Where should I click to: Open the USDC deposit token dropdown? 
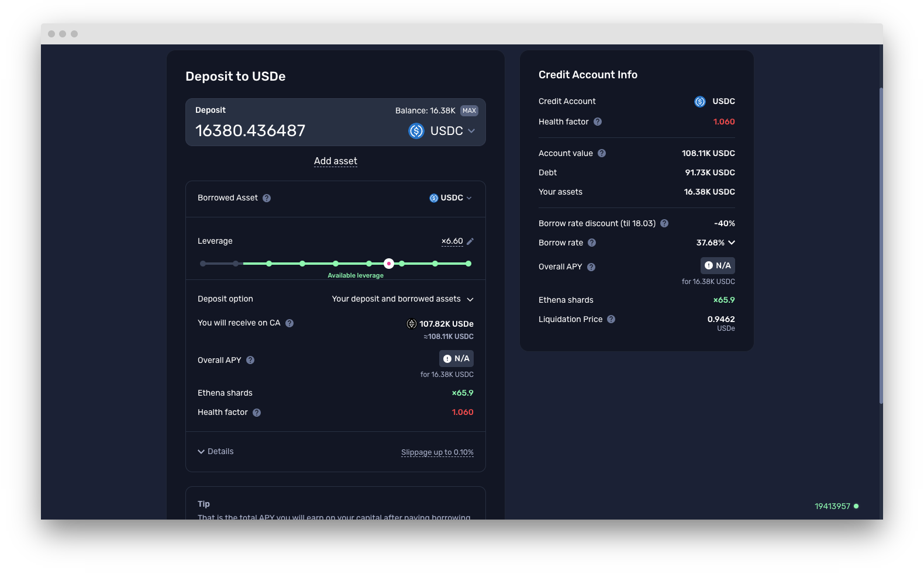tap(442, 131)
